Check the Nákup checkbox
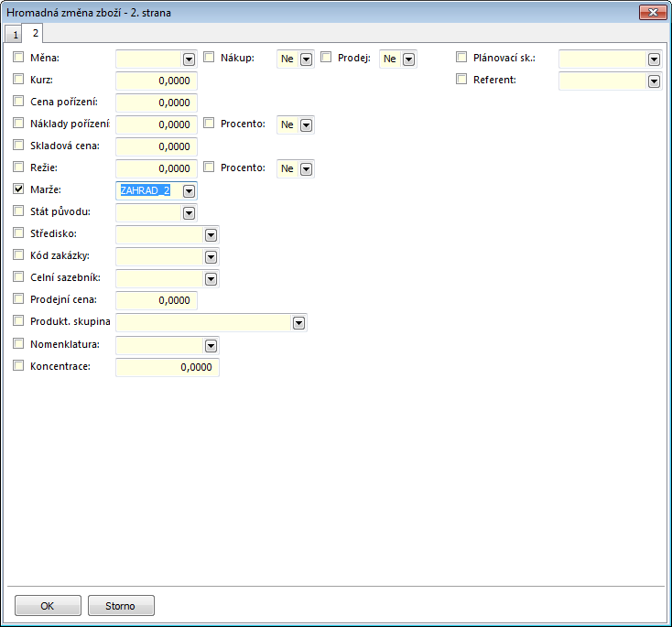The width and height of the screenshot is (672, 627). coord(209,57)
